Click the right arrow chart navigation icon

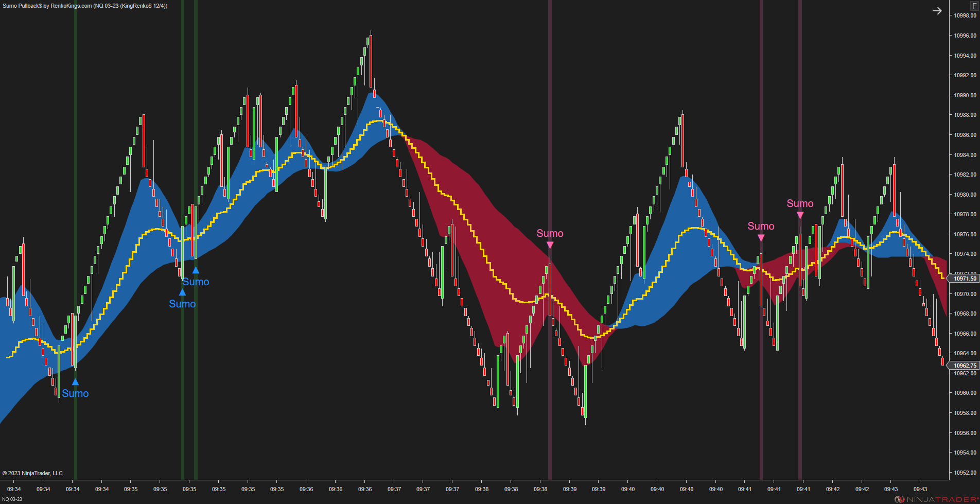click(937, 10)
